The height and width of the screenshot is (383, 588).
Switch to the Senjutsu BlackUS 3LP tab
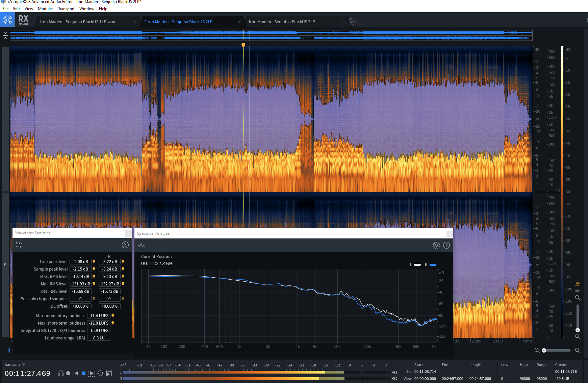tap(282, 22)
